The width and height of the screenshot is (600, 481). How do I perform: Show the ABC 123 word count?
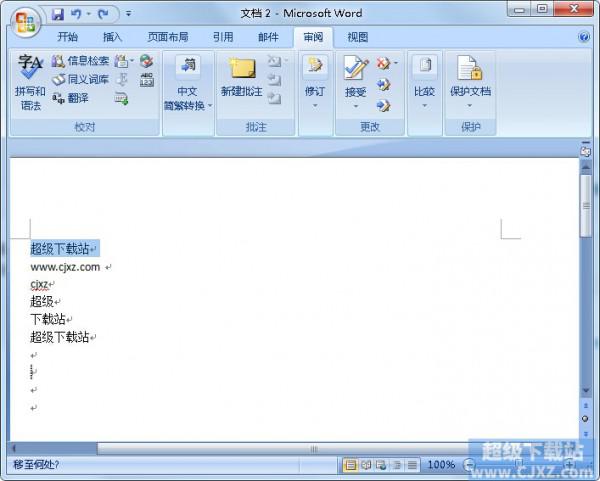(x=147, y=80)
